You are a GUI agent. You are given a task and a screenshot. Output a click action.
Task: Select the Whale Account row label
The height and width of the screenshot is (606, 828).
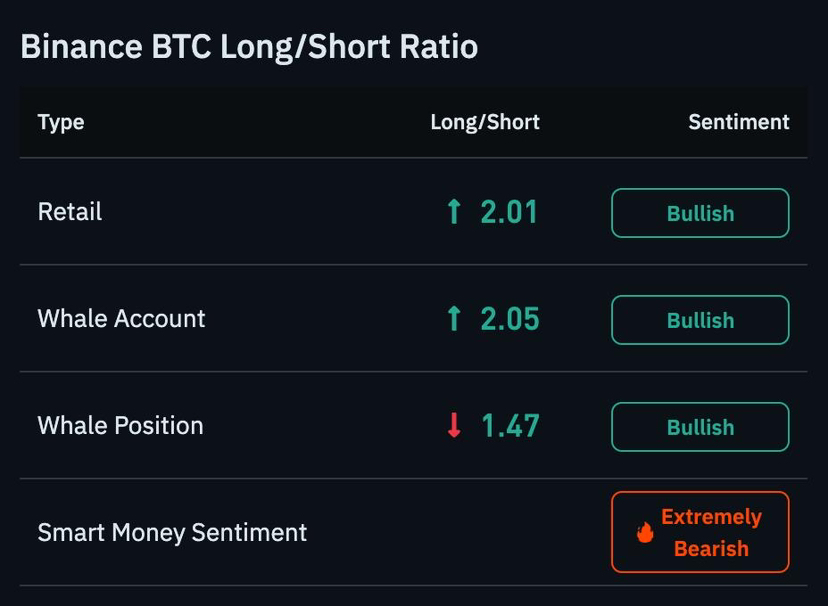click(121, 318)
